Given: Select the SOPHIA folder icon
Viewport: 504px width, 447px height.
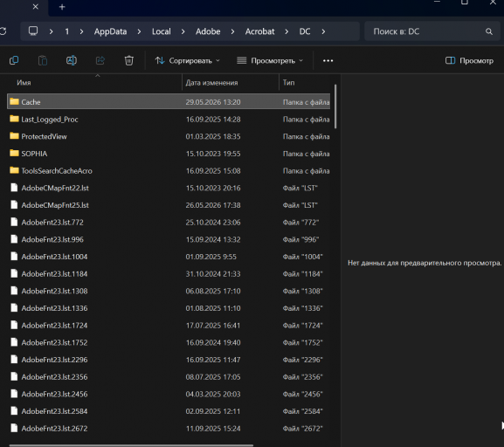Looking at the screenshot, I should [14, 153].
